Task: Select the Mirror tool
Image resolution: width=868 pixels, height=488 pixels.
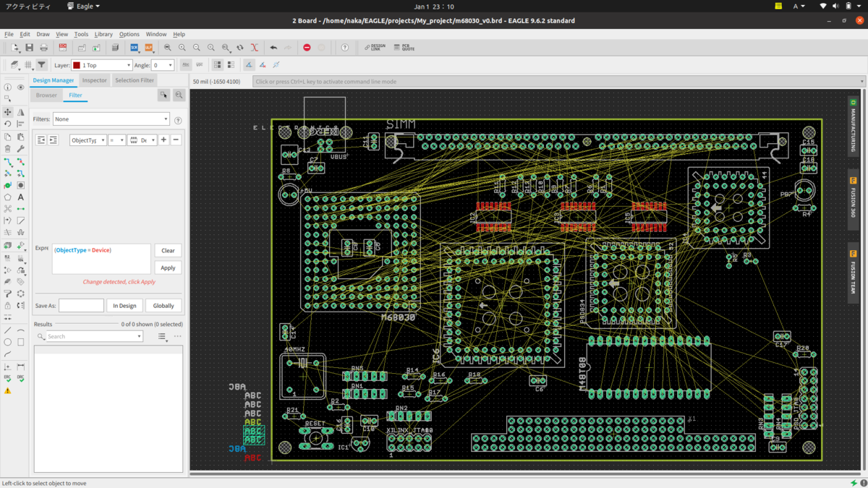Action: pos(20,112)
